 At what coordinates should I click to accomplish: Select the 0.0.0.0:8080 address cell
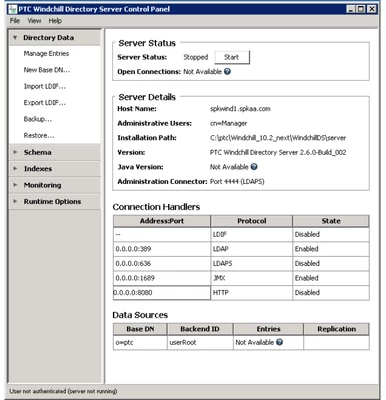click(162, 292)
